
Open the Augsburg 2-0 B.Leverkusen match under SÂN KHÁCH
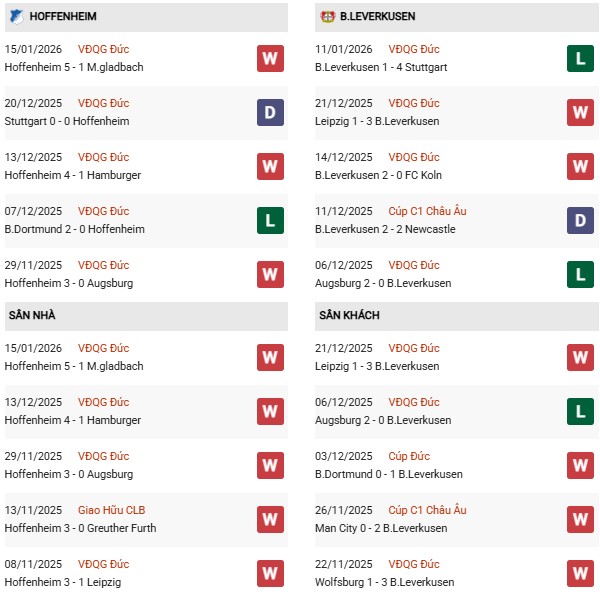tap(383, 420)
